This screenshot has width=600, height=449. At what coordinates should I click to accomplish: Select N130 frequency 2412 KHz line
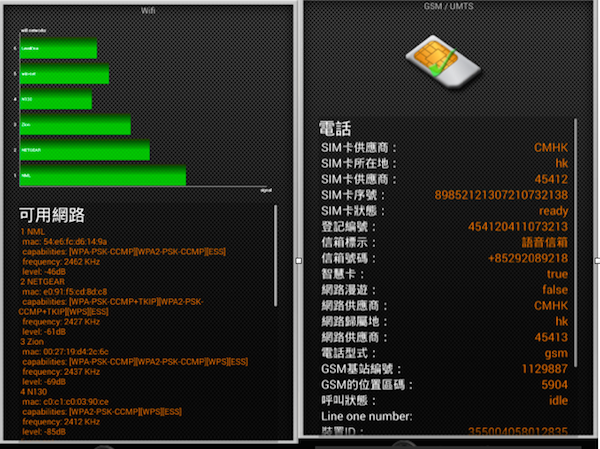coord(61,421)
